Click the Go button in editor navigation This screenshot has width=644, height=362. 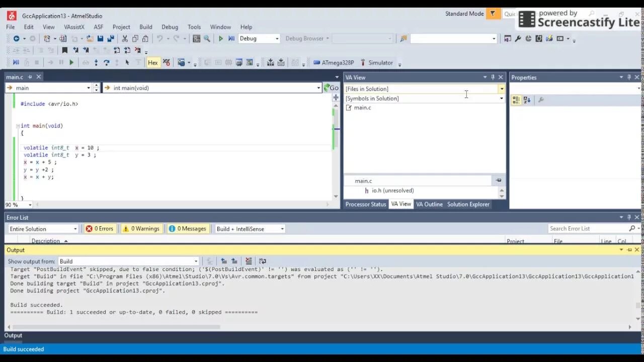coord(331,88)
